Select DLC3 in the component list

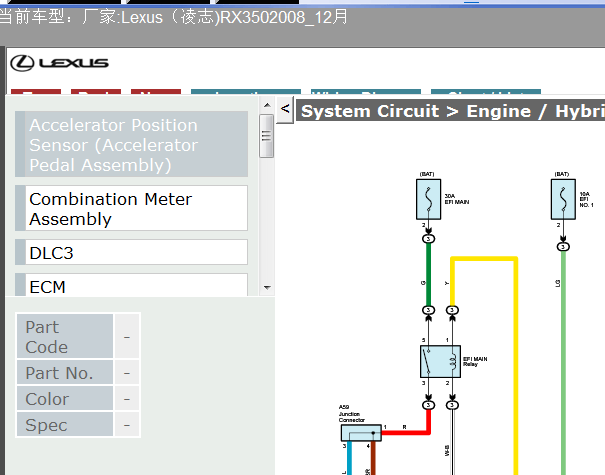[132, 252]
